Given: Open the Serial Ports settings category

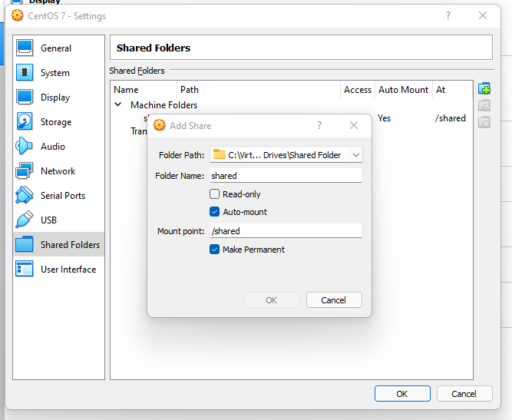Looking at the screenshot, I should coord(63,196).
